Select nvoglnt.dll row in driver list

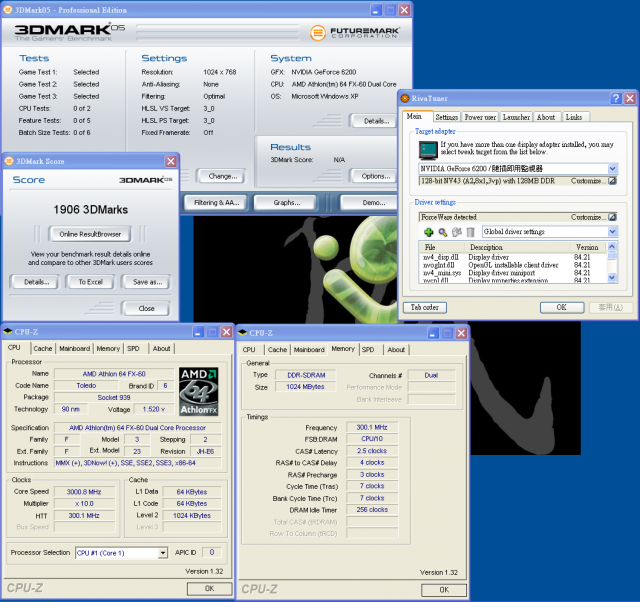(513, 265)
